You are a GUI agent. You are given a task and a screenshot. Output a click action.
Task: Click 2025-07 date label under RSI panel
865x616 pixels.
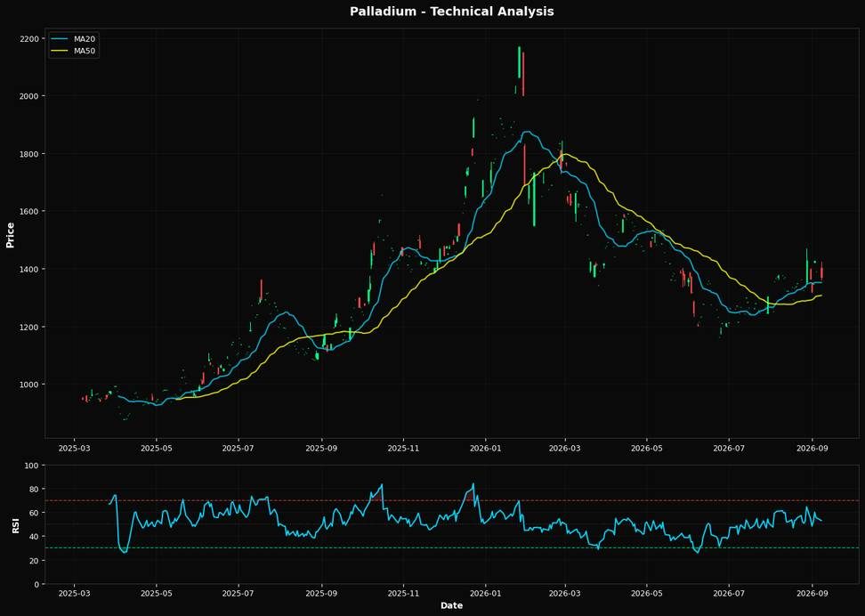coord(238,594)
